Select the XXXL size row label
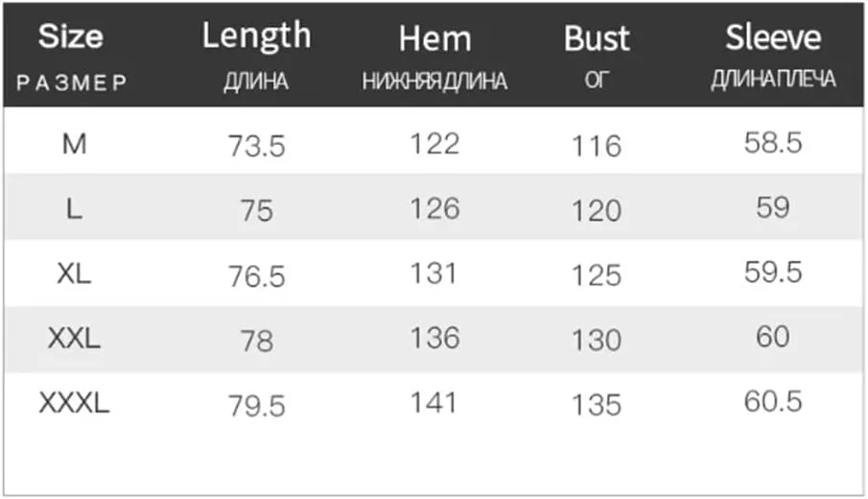This screenshot has width=868, height=499. click(x=74, y=403)
